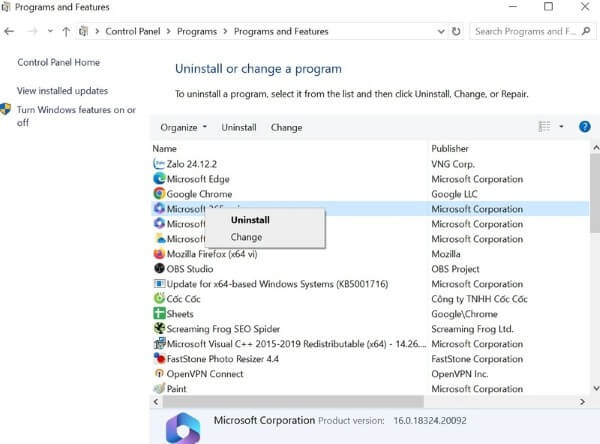
Task: Click Uninstall button in the toolbar
Action: point(239,127)
